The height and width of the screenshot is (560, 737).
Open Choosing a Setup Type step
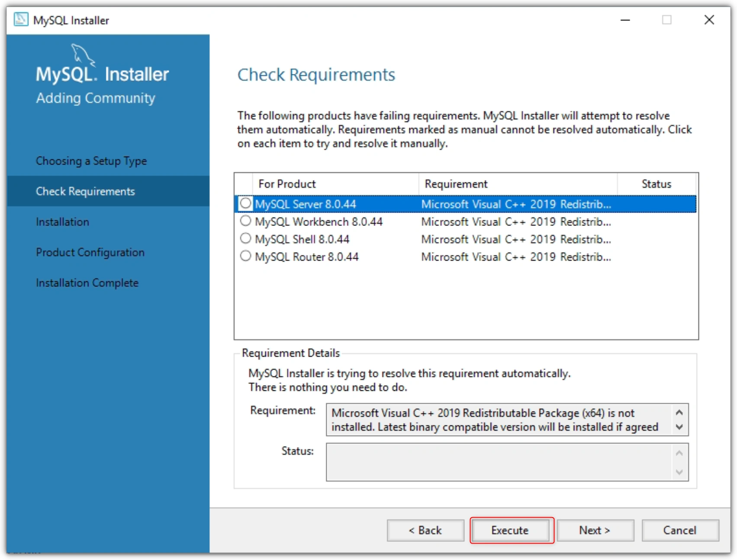pos(91,161)
